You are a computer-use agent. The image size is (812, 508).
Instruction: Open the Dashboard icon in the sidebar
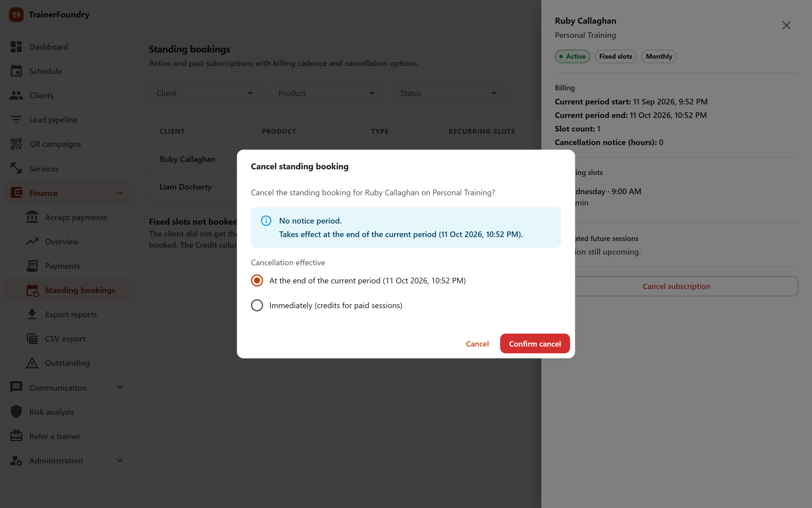coord(16,47)
